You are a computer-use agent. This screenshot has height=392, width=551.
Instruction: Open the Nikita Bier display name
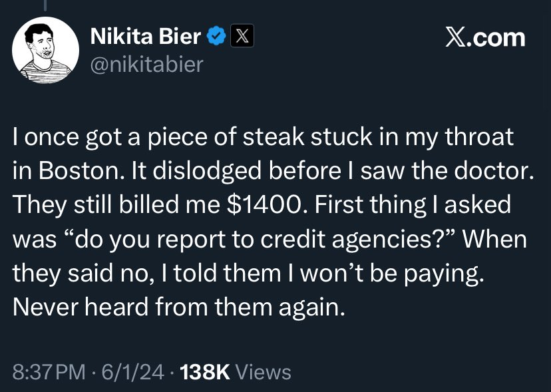click(145, 37)
